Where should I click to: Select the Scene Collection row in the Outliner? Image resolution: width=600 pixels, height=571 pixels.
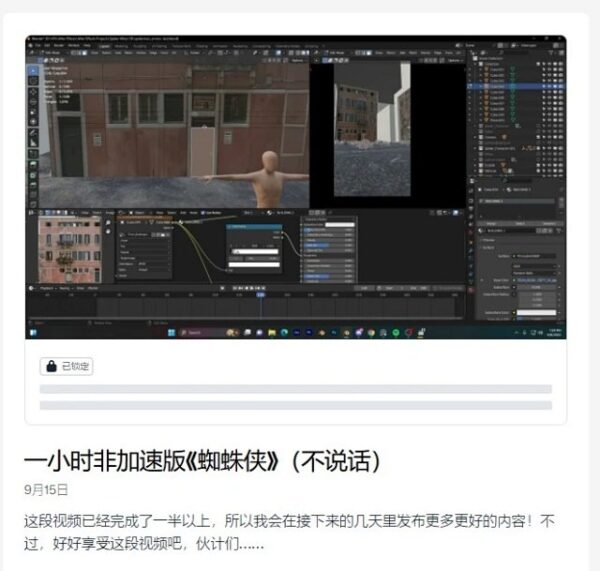tap(489, 59)
